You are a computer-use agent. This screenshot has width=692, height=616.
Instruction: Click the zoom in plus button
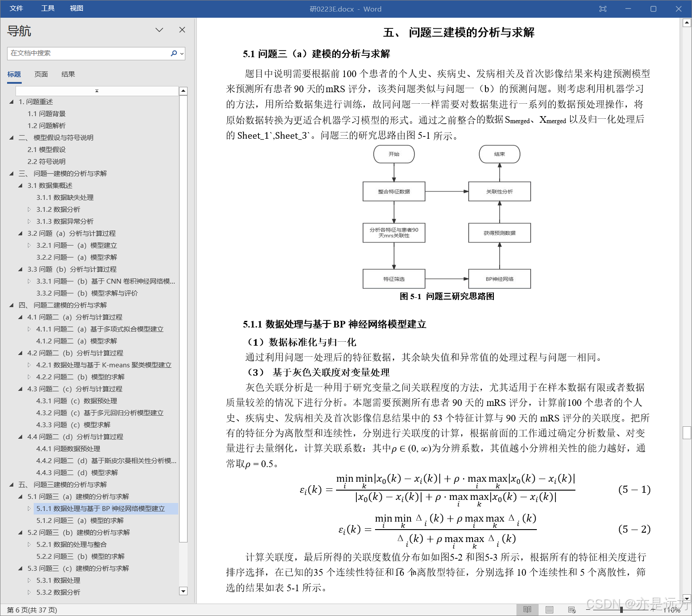[653, 610]
